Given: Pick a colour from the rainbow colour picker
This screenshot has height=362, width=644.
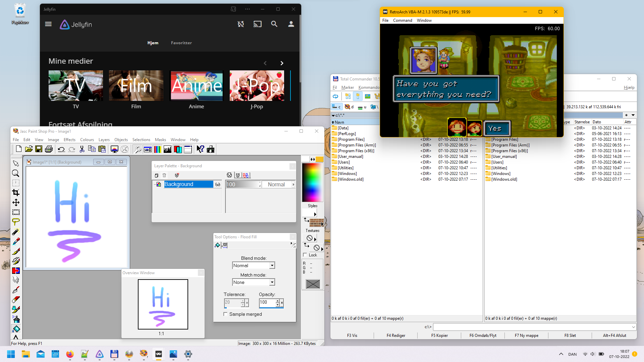Looking at the screenshot, I should coord(312,182).
